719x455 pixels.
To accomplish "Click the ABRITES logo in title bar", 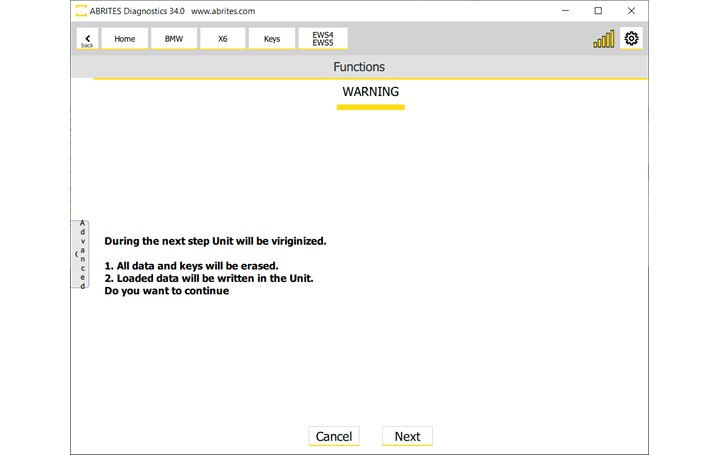I will point(81,11).
